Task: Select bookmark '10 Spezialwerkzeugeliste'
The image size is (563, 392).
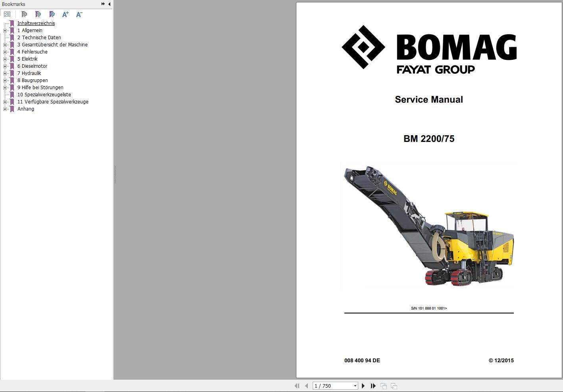Action: 44,95
